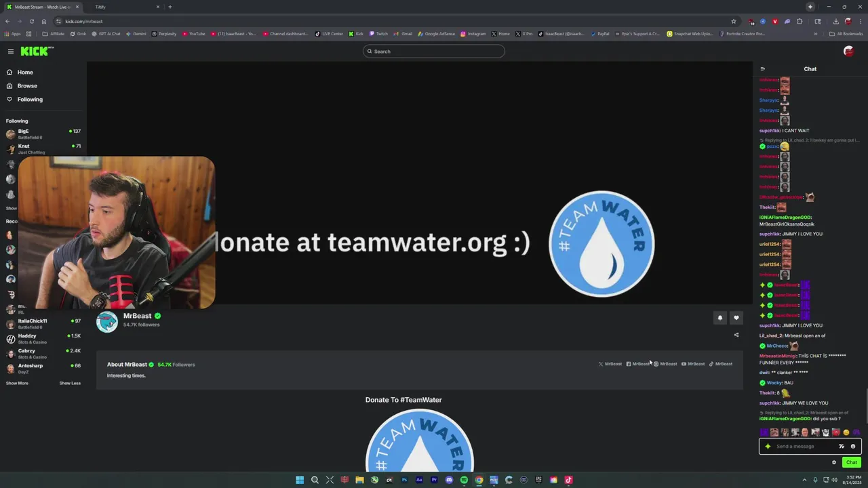Open Antosharp channel in sidebar
The image size is (868, 488).
pos(43,368)
